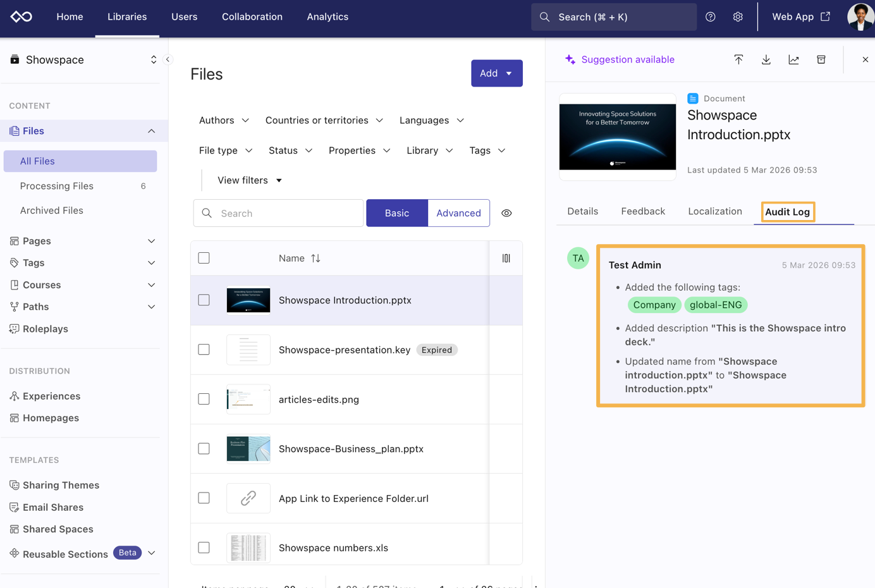Click the Add button
The height and width of the screenshot is (588, 875).
tap(496, 73)
